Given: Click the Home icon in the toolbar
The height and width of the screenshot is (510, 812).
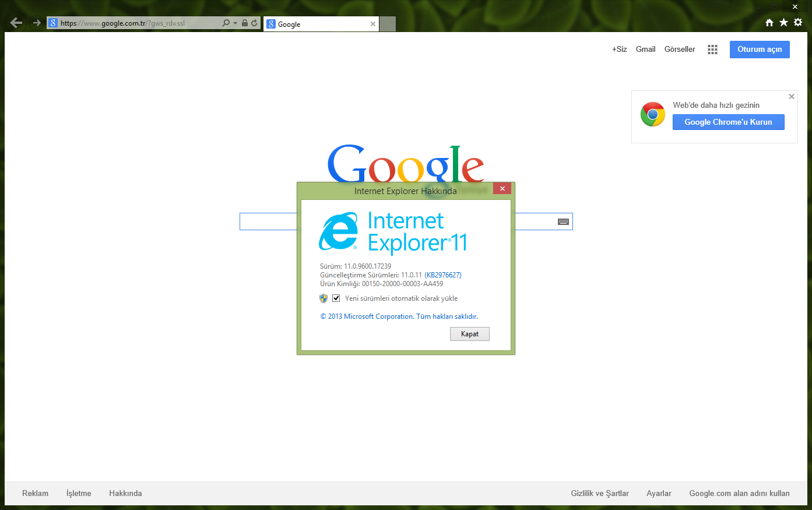Looking at the screenshot, I should (x=769, y=22).
